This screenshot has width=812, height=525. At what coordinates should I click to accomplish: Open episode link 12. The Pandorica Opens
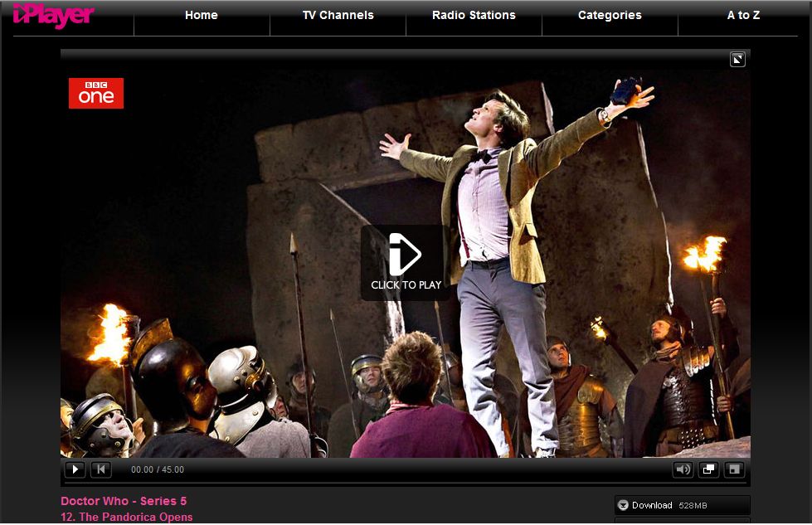[x=126, y=517]
